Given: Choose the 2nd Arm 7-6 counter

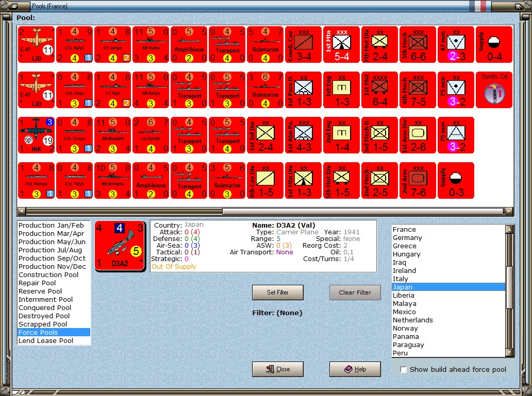Looking at the screenshot, I should pos(418,181).
